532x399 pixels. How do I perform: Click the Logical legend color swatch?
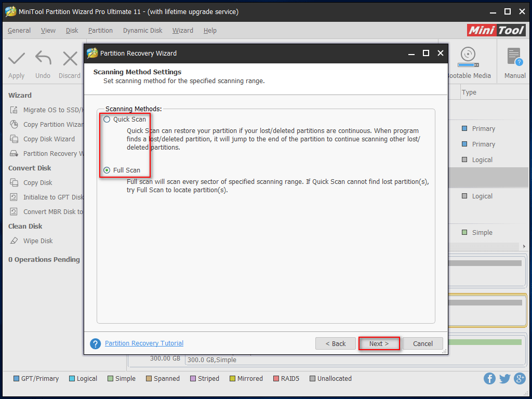[72, 379]
